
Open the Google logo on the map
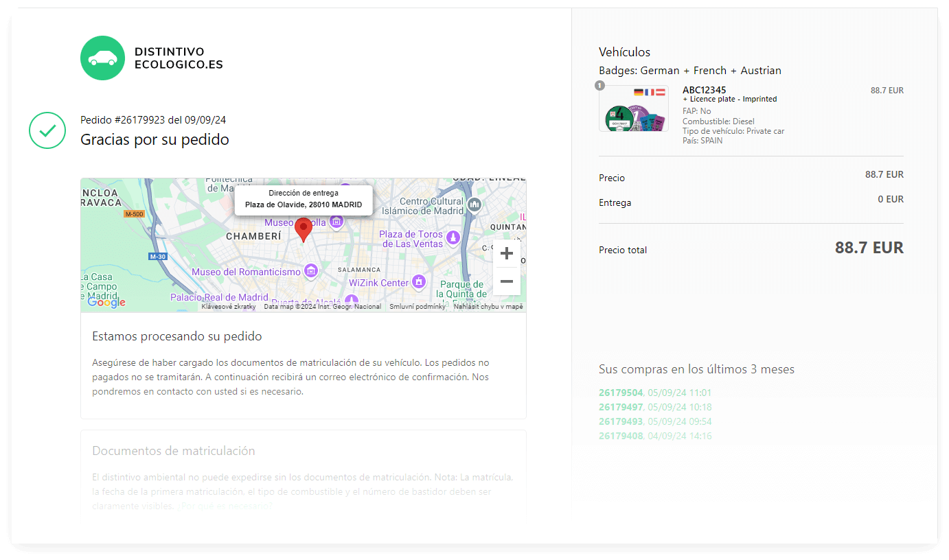tap(106, 302)
